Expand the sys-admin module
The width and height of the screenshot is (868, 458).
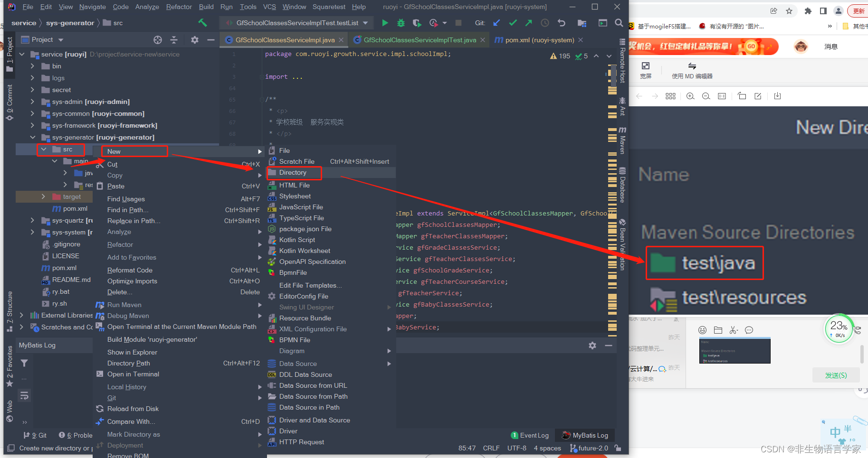coord(32,102)
